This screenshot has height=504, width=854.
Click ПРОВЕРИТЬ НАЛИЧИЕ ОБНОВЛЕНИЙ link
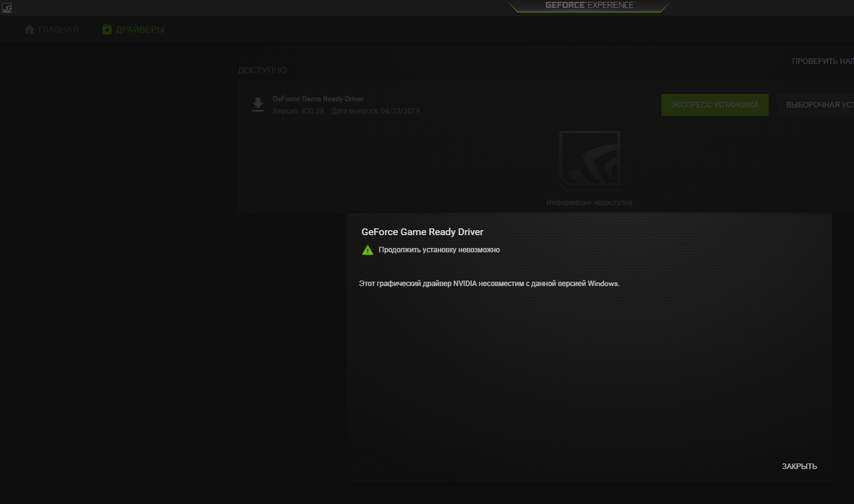pyautogui.click(x=823, y=61)
